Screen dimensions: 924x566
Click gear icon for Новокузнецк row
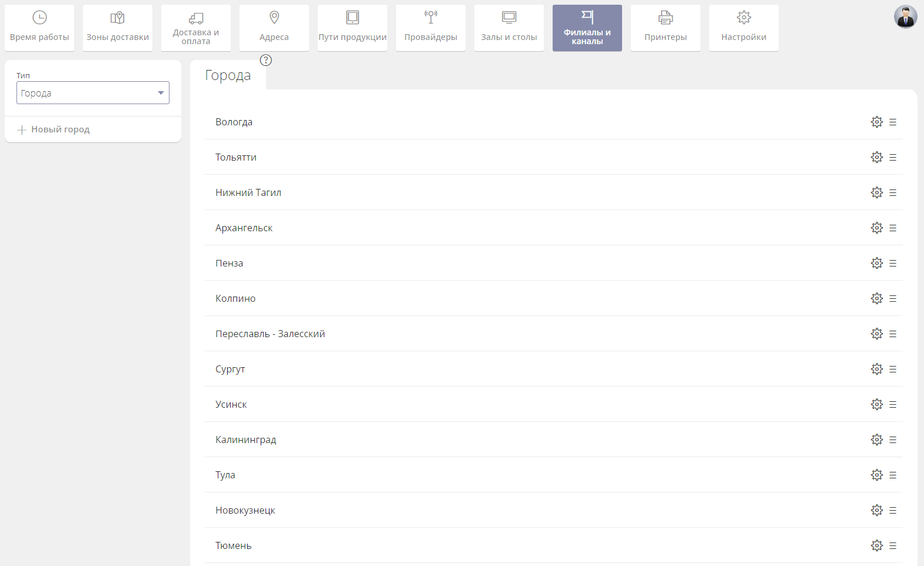[x=876, y=510]
